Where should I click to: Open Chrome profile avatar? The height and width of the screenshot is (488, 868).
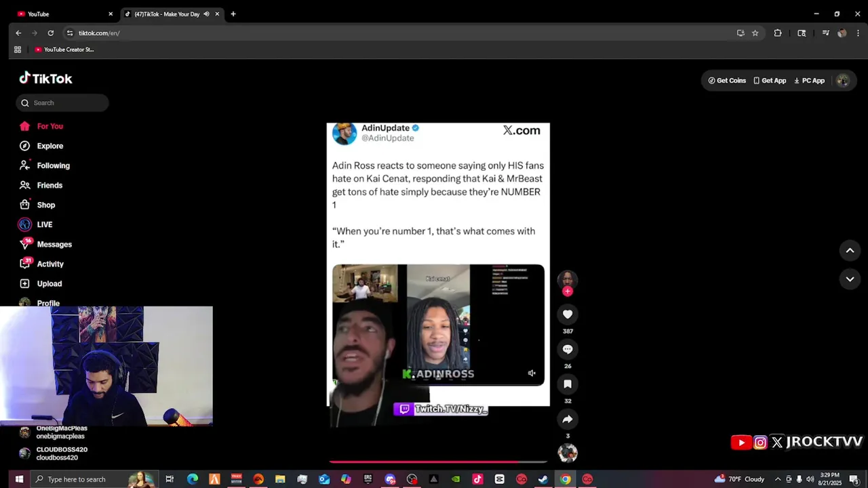click(842, 33)
